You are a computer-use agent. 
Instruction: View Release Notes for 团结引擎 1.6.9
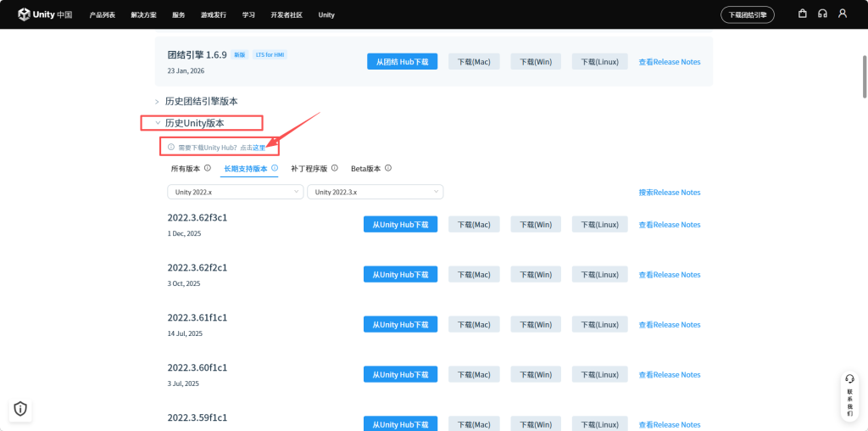pyautogui.click(x=670, y=62)
